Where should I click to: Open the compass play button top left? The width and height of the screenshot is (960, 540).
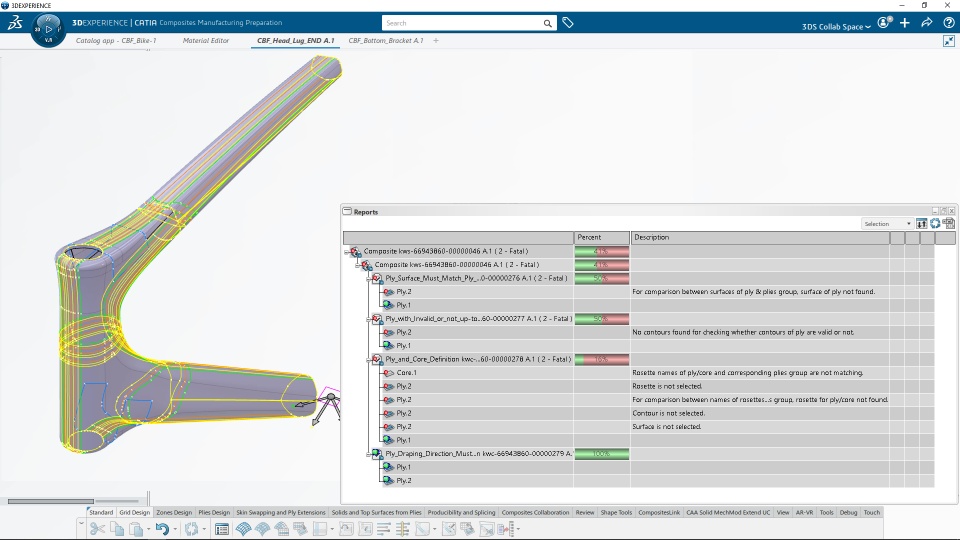tap(48, 29)
